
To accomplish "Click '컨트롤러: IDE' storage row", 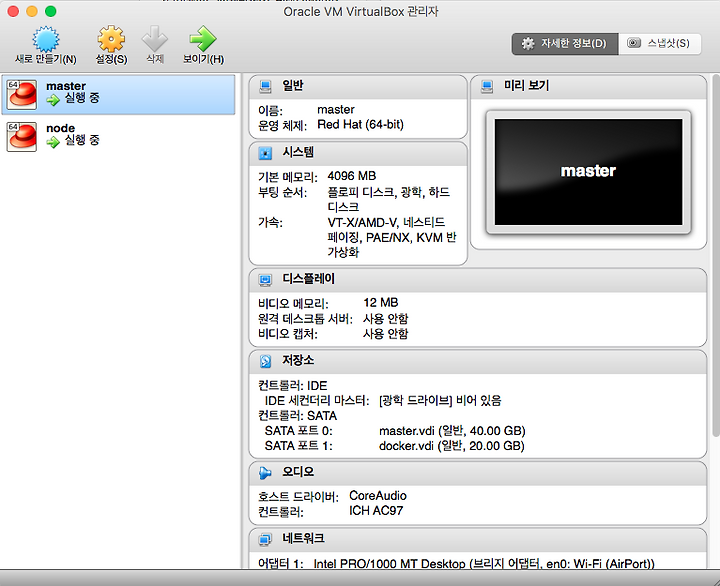I will coord(293,386).
